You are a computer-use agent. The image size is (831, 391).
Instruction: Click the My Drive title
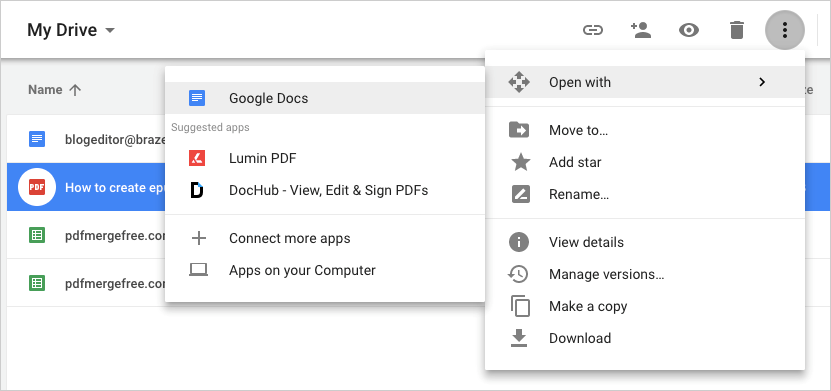62,30
